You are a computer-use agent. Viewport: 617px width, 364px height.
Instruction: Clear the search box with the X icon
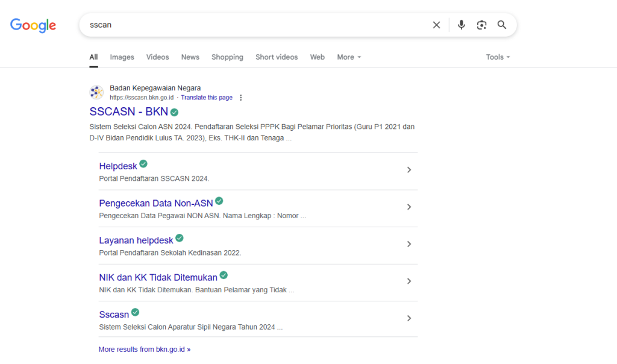point(436,25)
